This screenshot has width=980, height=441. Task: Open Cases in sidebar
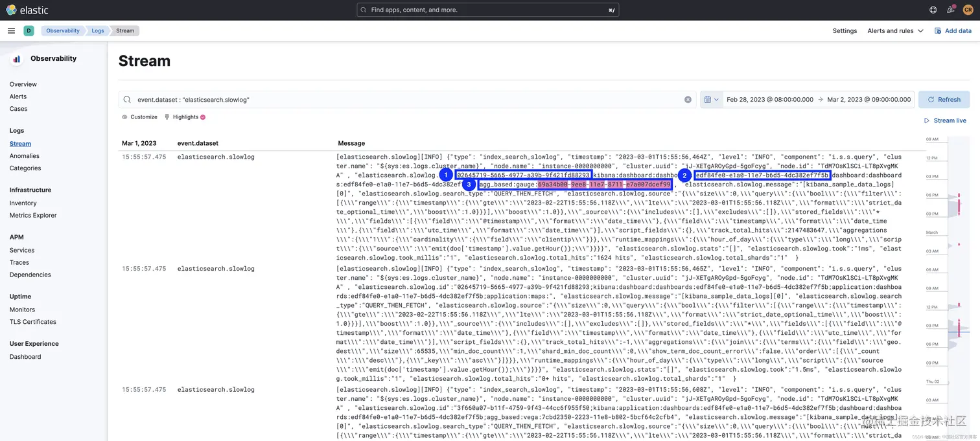coord(18,109)
